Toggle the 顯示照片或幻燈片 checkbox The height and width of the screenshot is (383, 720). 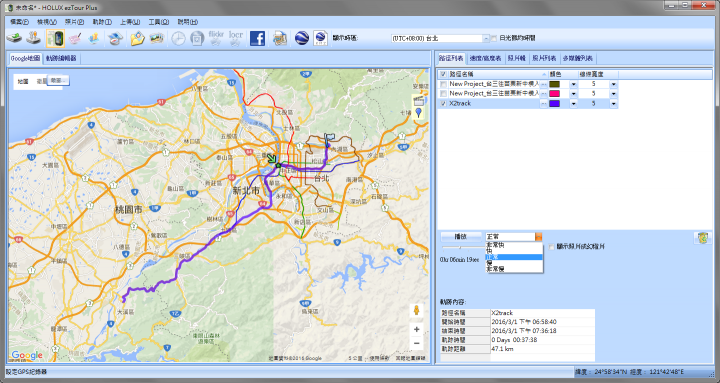point(551,247)
